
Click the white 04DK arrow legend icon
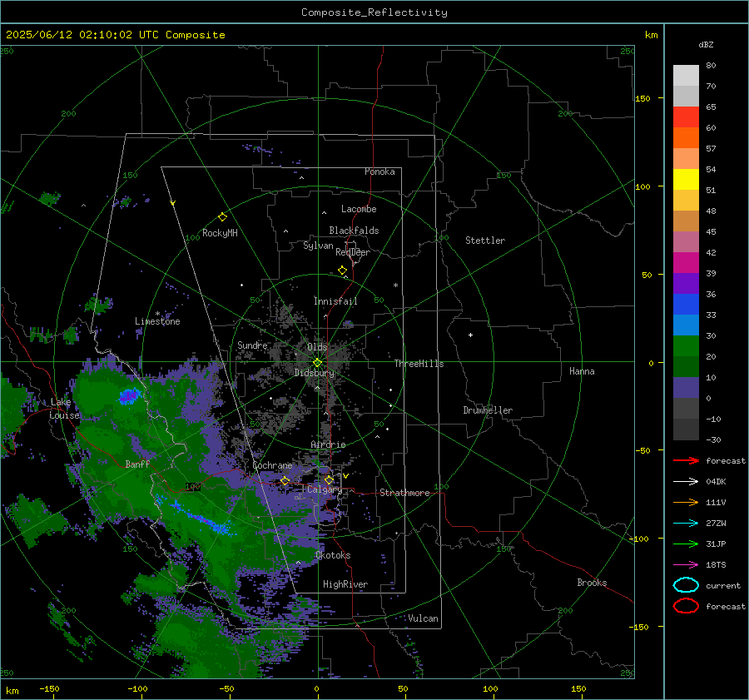686,482
